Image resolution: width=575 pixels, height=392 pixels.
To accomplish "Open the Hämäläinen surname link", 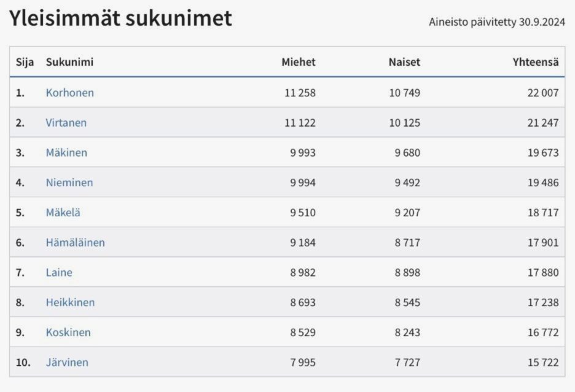I will pyautogui.click(x=75, y=242).
